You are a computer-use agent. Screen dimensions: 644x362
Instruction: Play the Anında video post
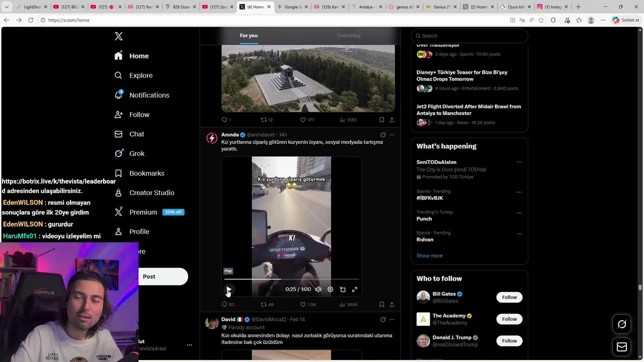[228, 290]
